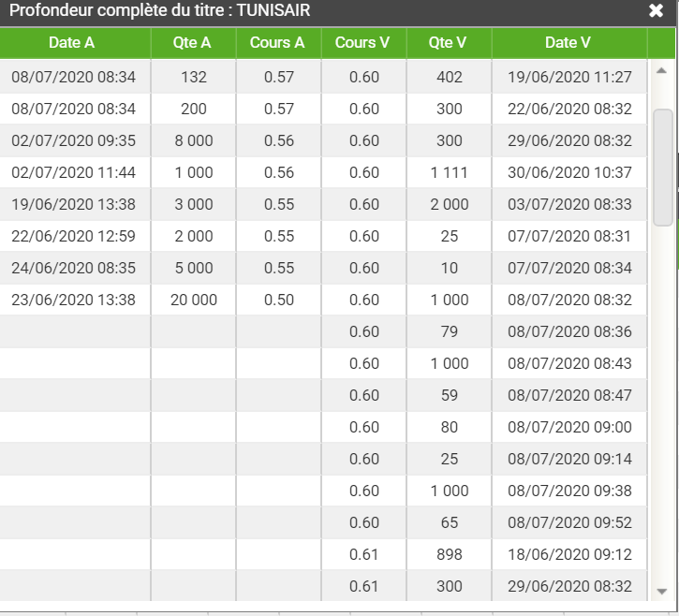Select the sell date 19/06/2020 11:27
This screenshot has width=679, height=616.
pos(569,77)
